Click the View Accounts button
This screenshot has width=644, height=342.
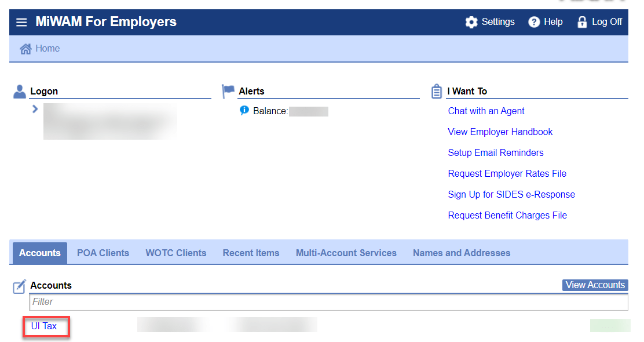click(x=595, y=285)
